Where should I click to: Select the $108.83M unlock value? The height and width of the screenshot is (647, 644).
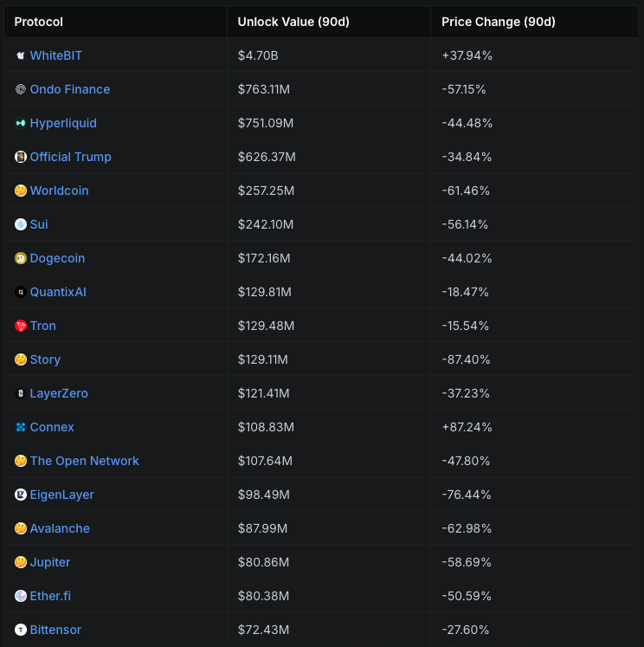(x=266, y=427)
